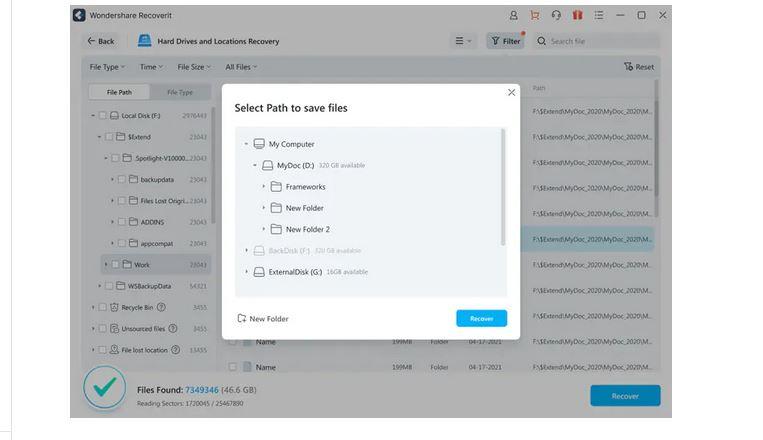Open the All Files filter dropdown
This screenshot has height=440, width=763.
point(241,67)
